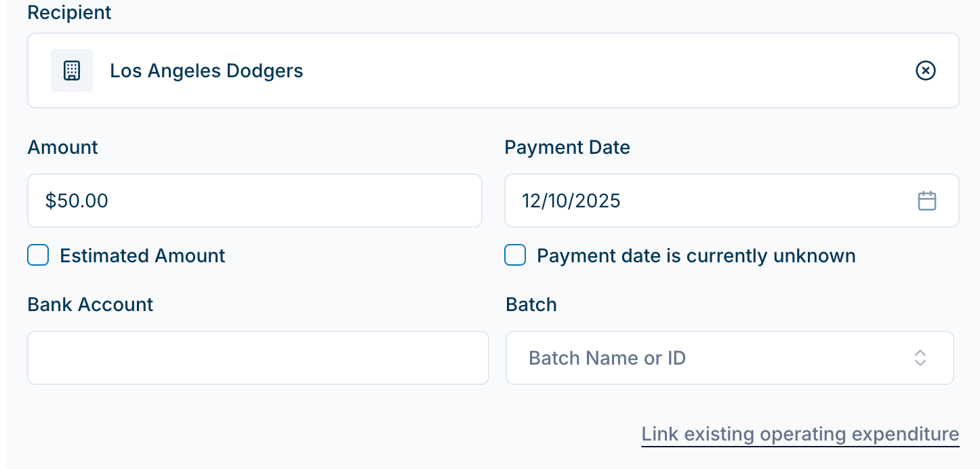
Task: Click the Bank Account heading label
Action: 90,304
